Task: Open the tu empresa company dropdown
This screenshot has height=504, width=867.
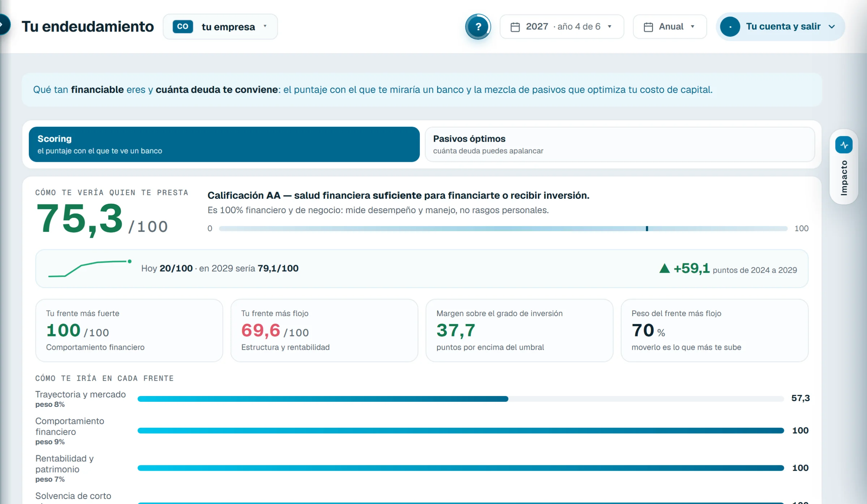Action: 220,27
